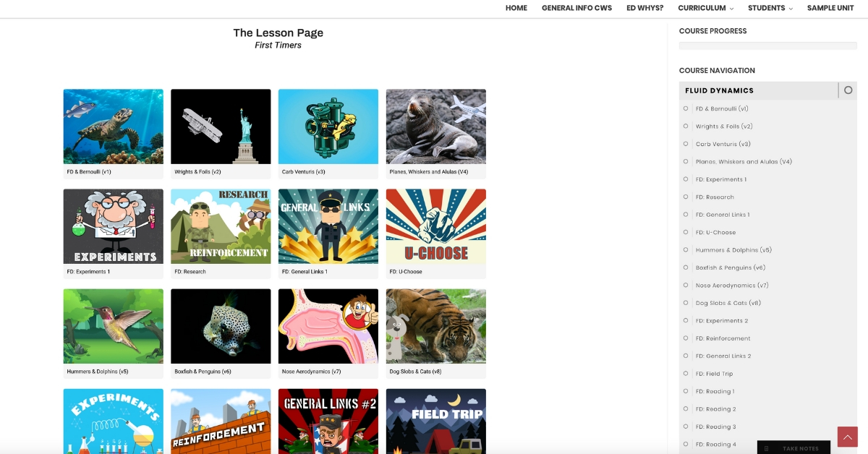Click the red scroll-to-top arrow icon
Image resolution: width=868 pixels, height=454 pixels.
click(x=847, y=437)
